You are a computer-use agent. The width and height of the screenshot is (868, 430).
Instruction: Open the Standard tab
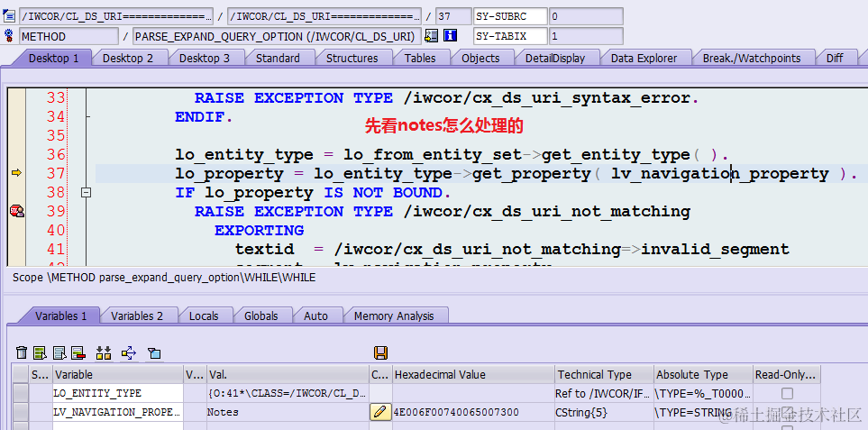278,58
